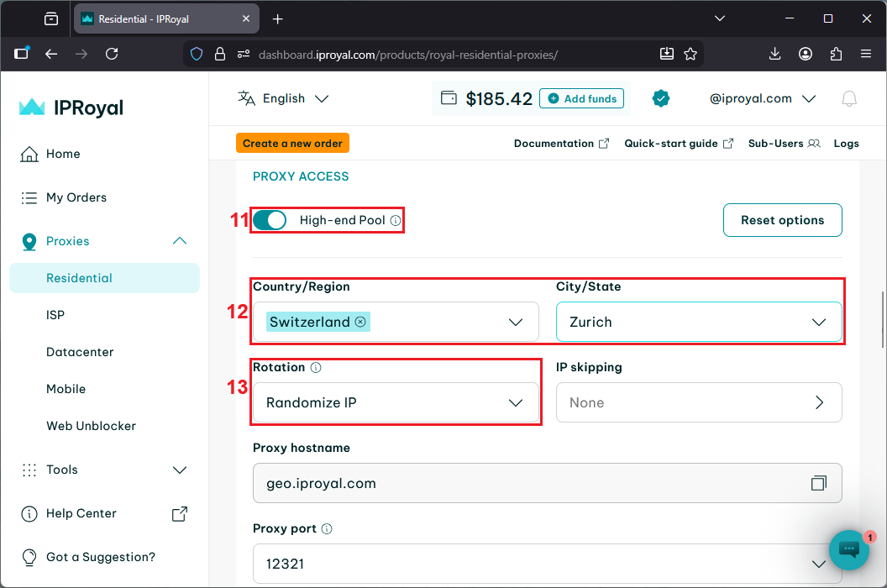Viewport: 887px width, 588px height.
Task: Open the Proxy port 12321 dropdown
Action: click(547, 564)
